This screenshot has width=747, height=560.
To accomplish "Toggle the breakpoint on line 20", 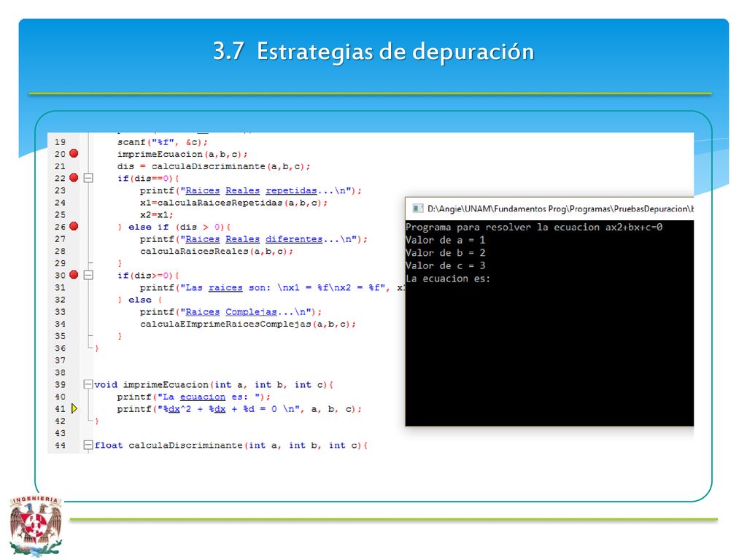I will point(74,153).
